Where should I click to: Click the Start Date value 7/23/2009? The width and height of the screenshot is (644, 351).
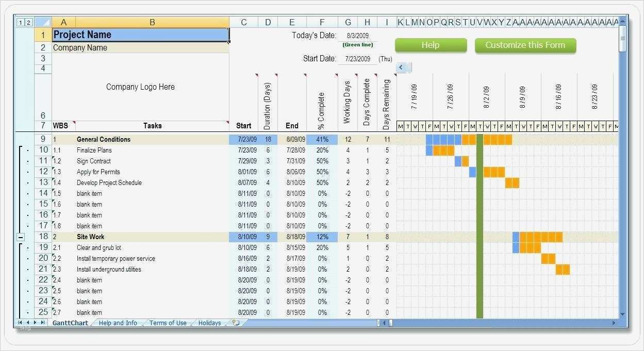pos(357,59)
